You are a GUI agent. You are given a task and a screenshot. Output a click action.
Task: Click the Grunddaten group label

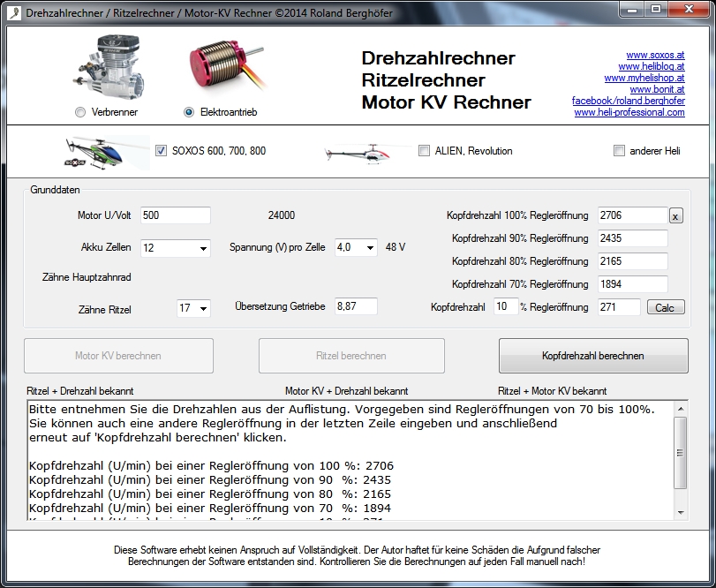[55, 190]
